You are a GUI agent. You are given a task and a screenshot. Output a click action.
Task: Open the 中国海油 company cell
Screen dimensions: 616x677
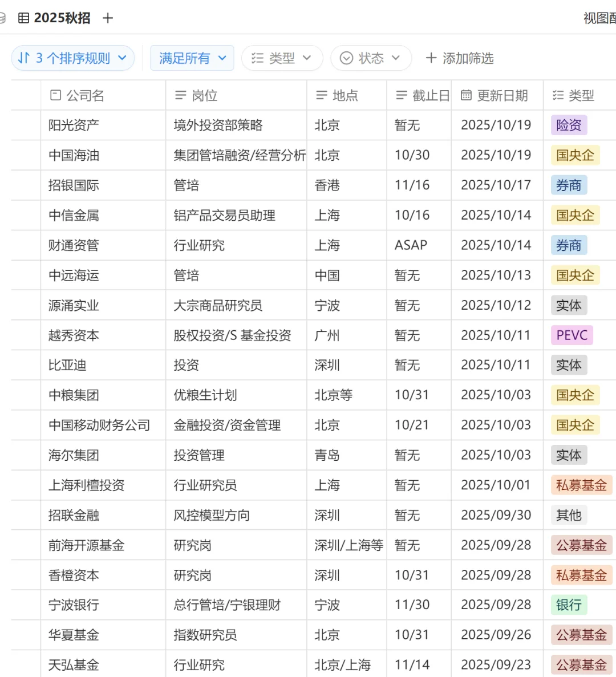click(103, 155)
